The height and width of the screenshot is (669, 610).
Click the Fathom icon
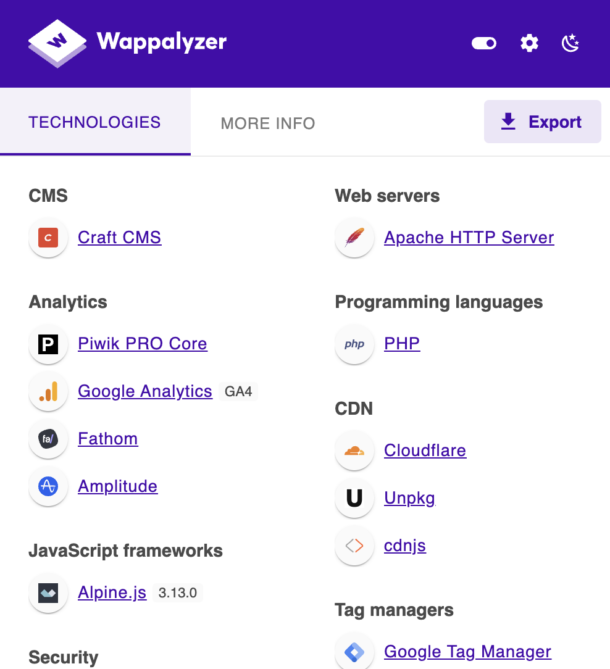click(x=48, y=439)
